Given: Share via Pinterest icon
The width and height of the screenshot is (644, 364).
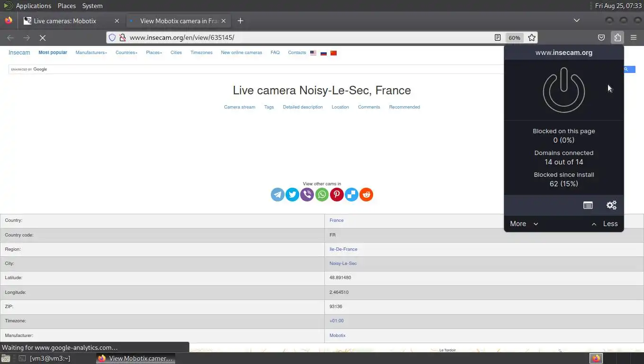Looking at the screenshot, I should pos(337,194).
